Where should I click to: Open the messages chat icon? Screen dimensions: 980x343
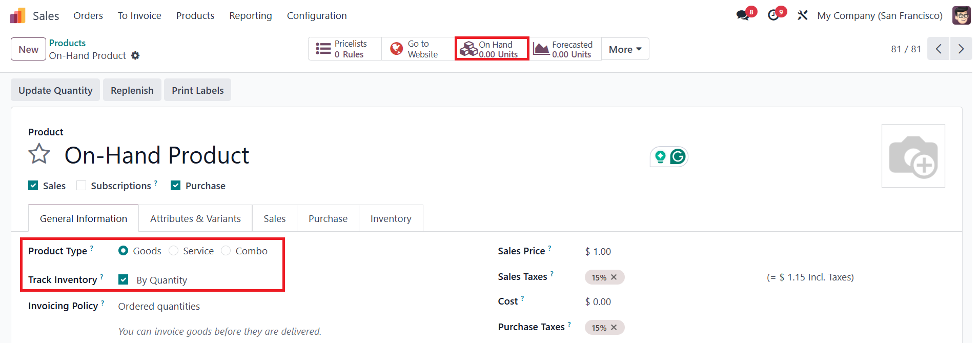click(x=743, y=15)
